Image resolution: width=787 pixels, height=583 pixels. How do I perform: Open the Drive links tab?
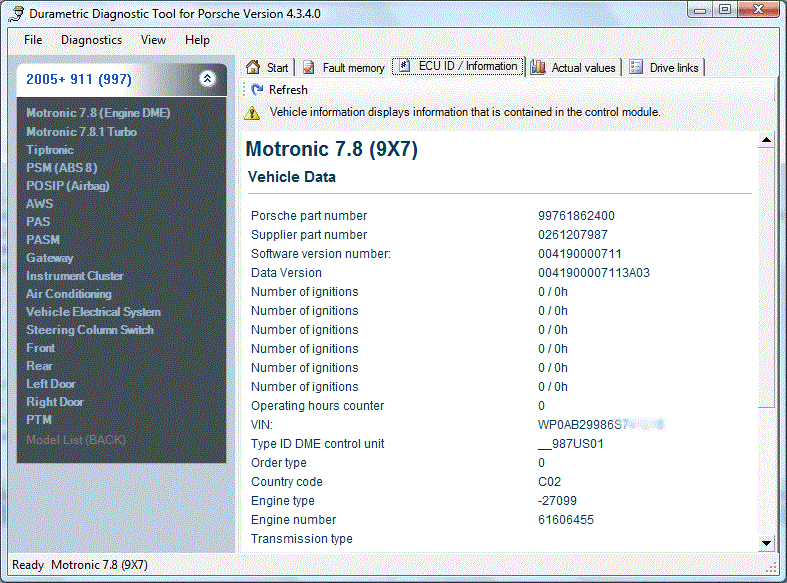coord(665,67)
